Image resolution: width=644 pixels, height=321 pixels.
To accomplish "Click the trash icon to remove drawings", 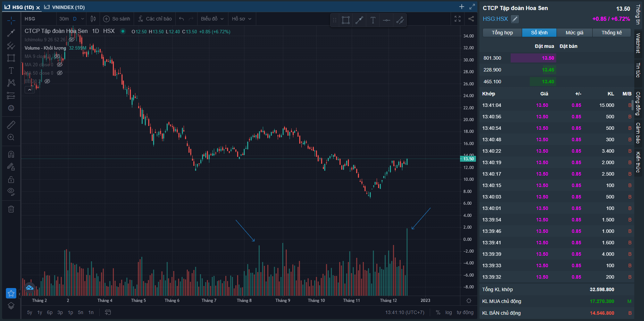I will pyautogui.click(x=11, y=209).
